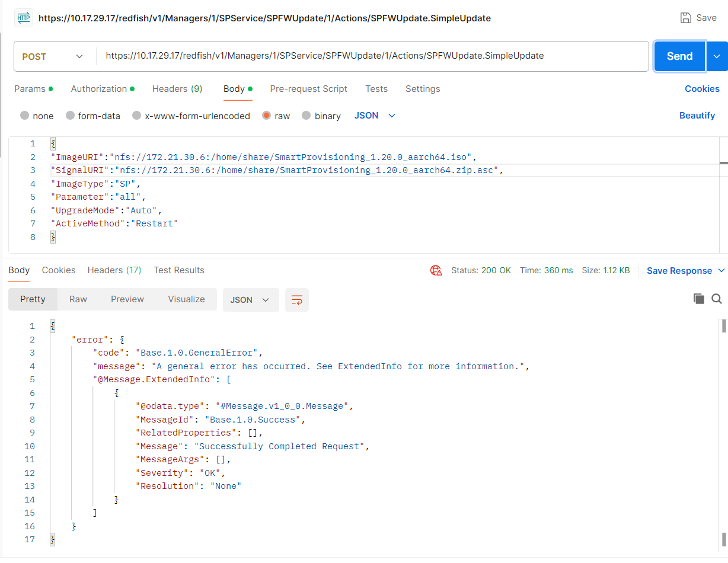Select x-www-form-urlencoded body option
The height and width of the screenshot is (563, 728).
tap(137, 116)
